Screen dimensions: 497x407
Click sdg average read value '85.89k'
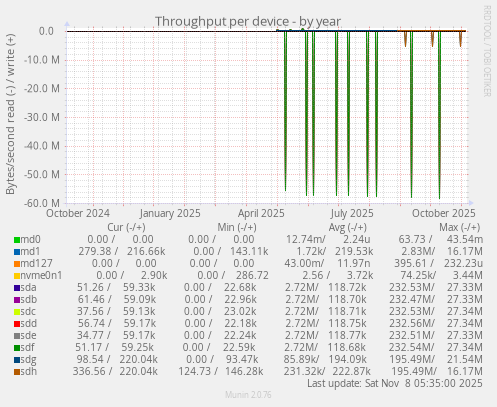pos(299,359)
